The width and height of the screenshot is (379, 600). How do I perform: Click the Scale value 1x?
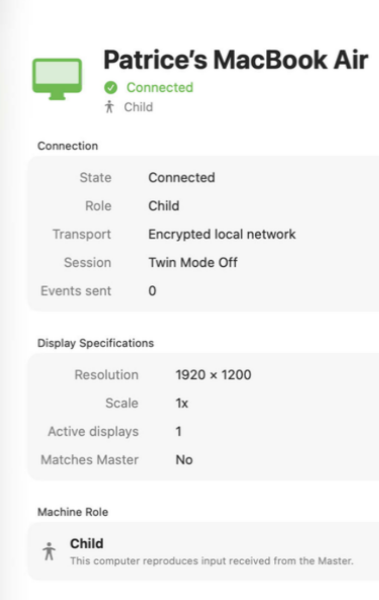pyautogui.click(x=182, y=403)
